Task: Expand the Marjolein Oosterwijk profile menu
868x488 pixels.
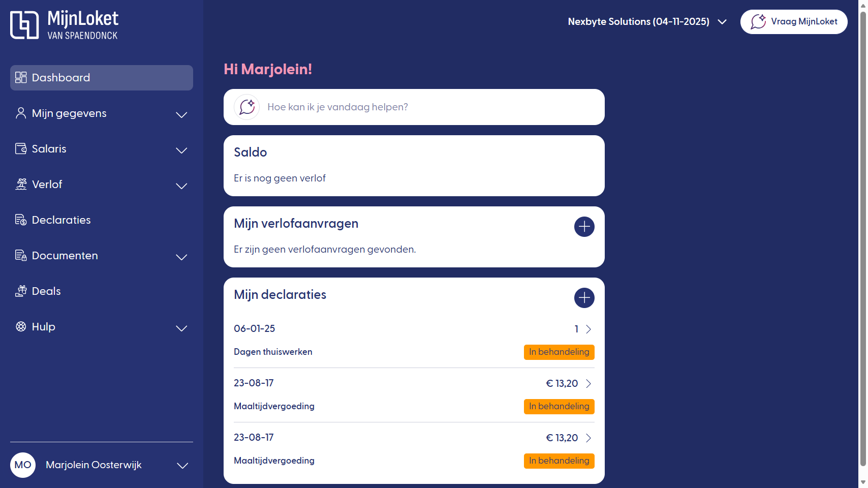Action: pos(182,466)
